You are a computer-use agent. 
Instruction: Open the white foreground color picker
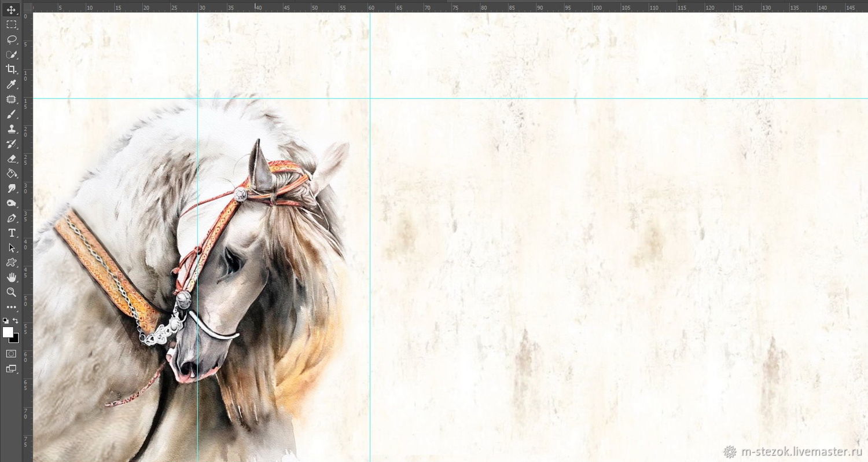(x=8, y=332)
